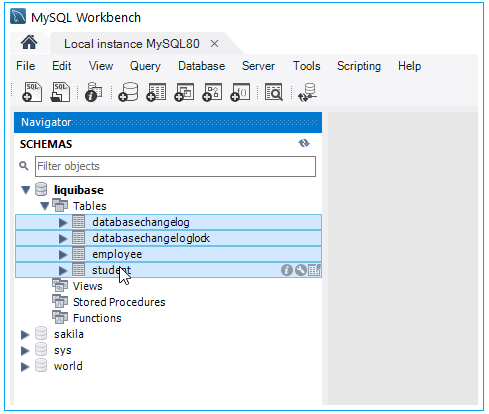Select the Stored Procedures node

119,302
